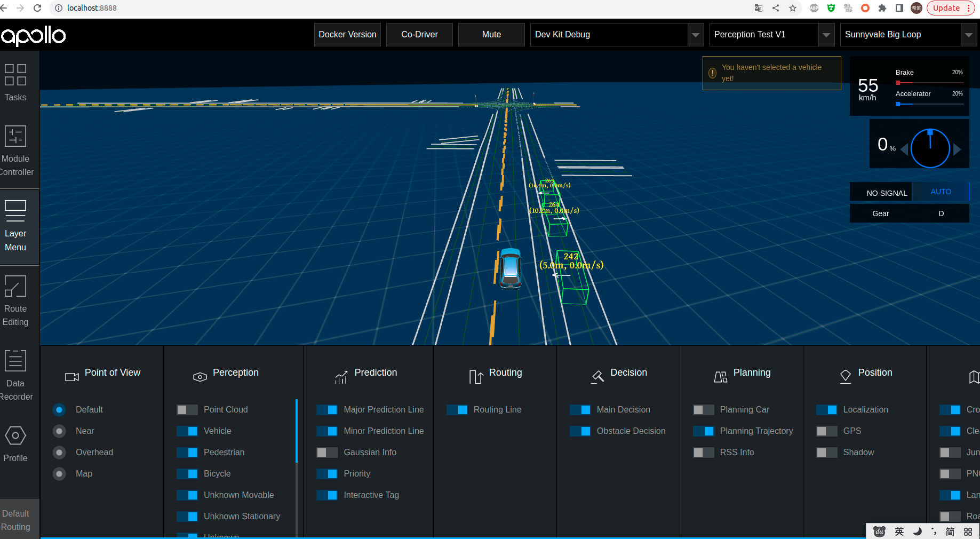Open the browser extensions puzzle icon
The height and width of the screenshot is (539, 980).
[x=882, y=8]
